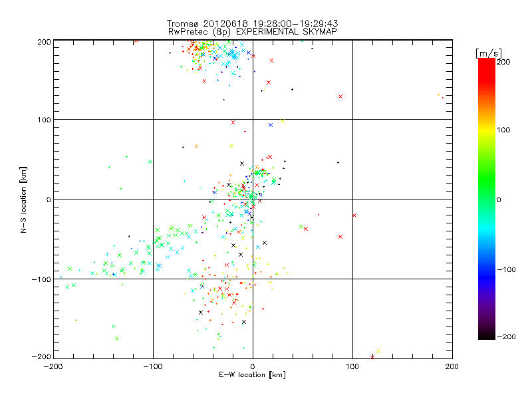The height and width of the screenshot is (399, 532).
Task: Click the title line "Tromsø 20120618 19:28:00-19:29:43"
Action: (252, 23)
